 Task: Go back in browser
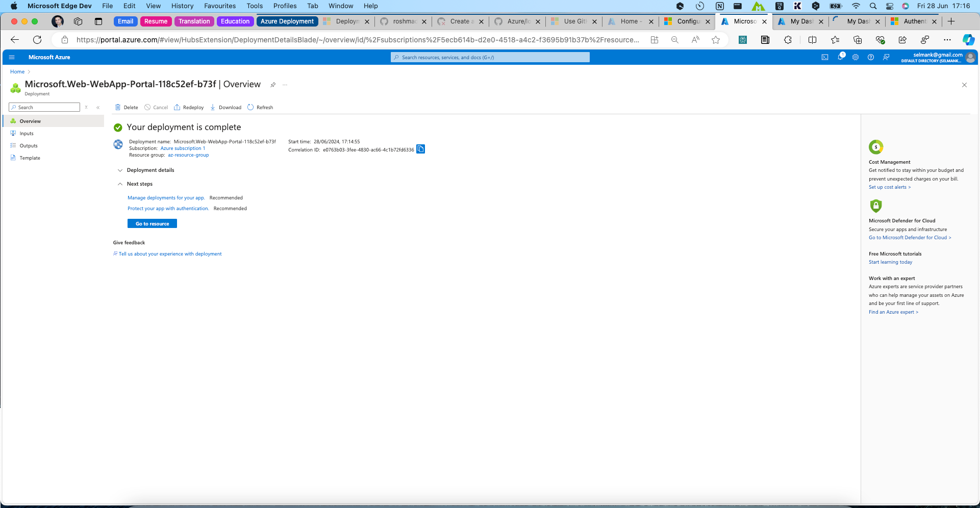click(15, 40)
